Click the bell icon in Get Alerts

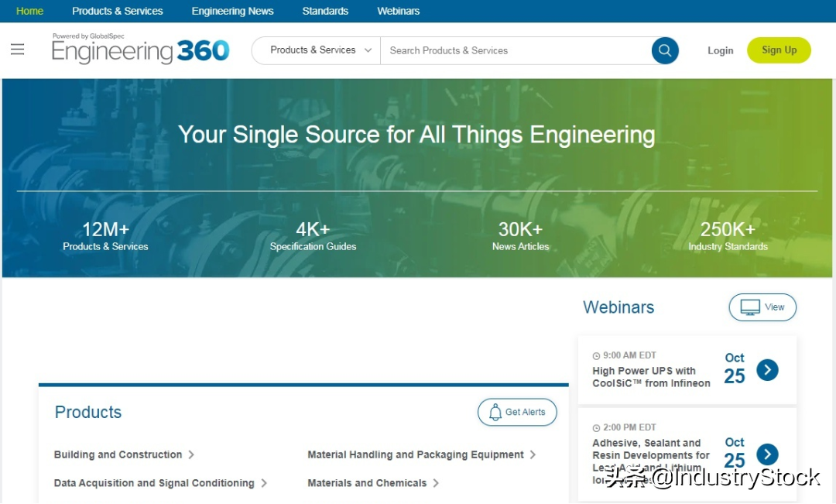coord(495,413)
